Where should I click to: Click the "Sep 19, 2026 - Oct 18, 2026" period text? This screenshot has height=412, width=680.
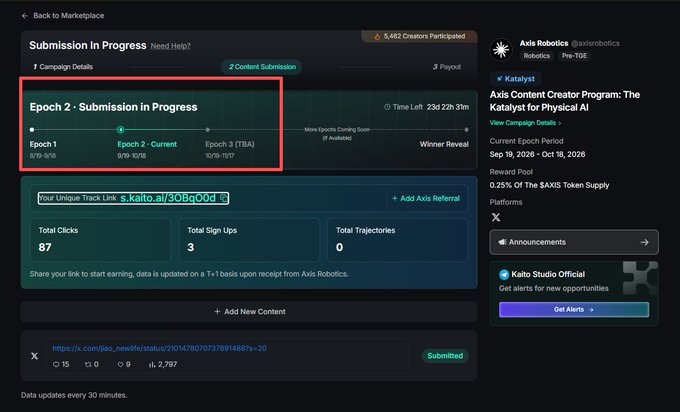(x=537, y=154)
